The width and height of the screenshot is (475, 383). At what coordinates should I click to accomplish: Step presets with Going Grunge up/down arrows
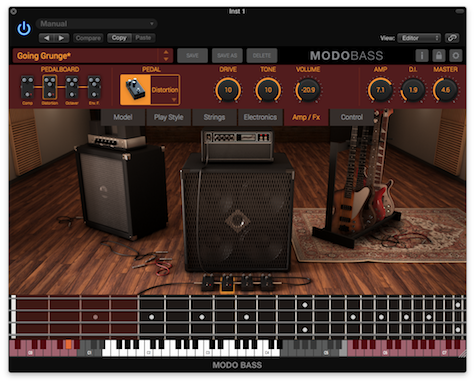[166, 56]
